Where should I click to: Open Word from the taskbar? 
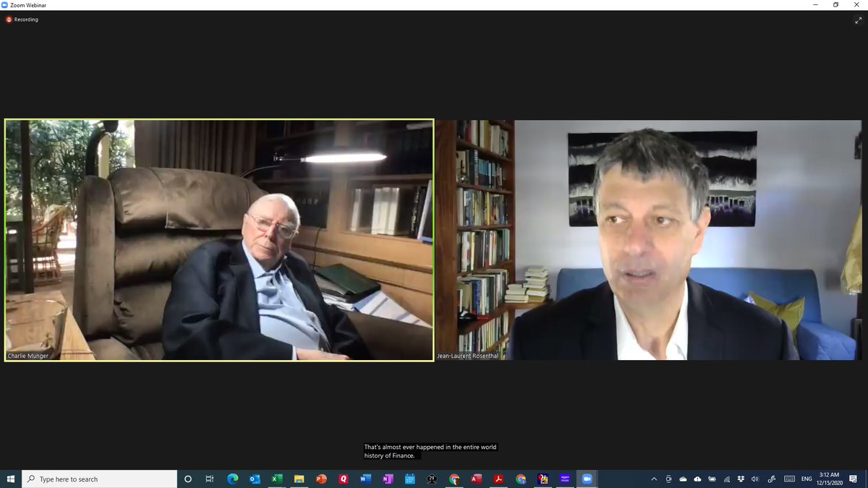(x=365, y=479)
